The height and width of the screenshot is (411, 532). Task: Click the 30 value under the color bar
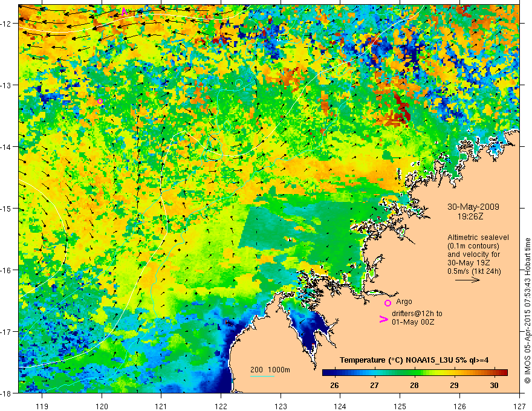tap(495, 385)
